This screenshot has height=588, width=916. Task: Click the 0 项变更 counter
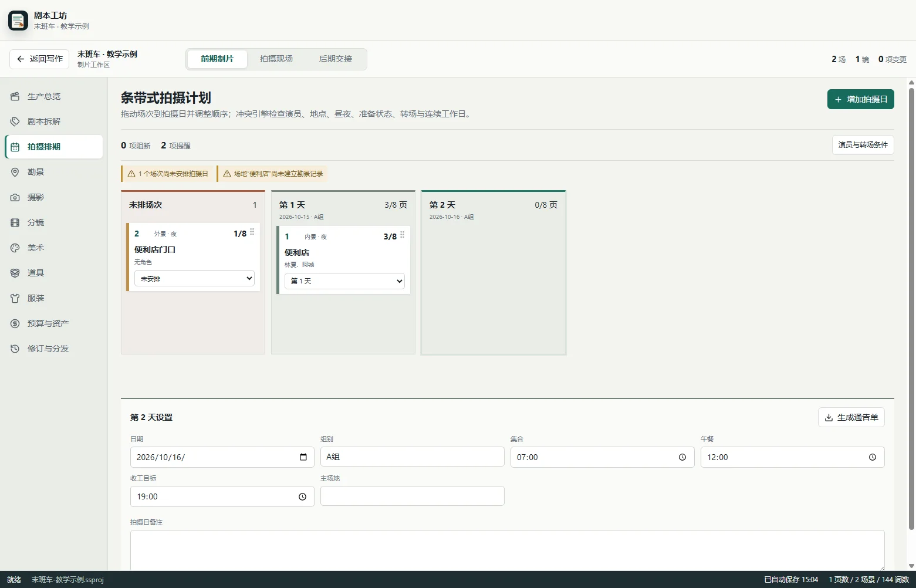point(892,59)
